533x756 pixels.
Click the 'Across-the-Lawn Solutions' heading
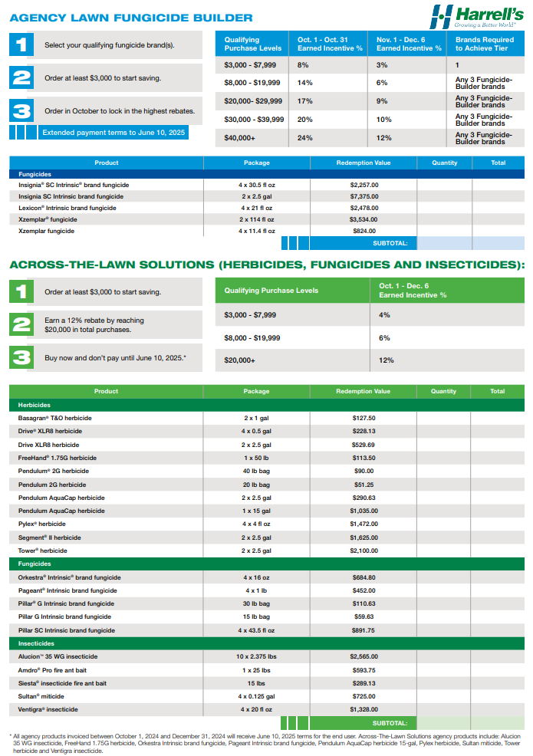267,265
